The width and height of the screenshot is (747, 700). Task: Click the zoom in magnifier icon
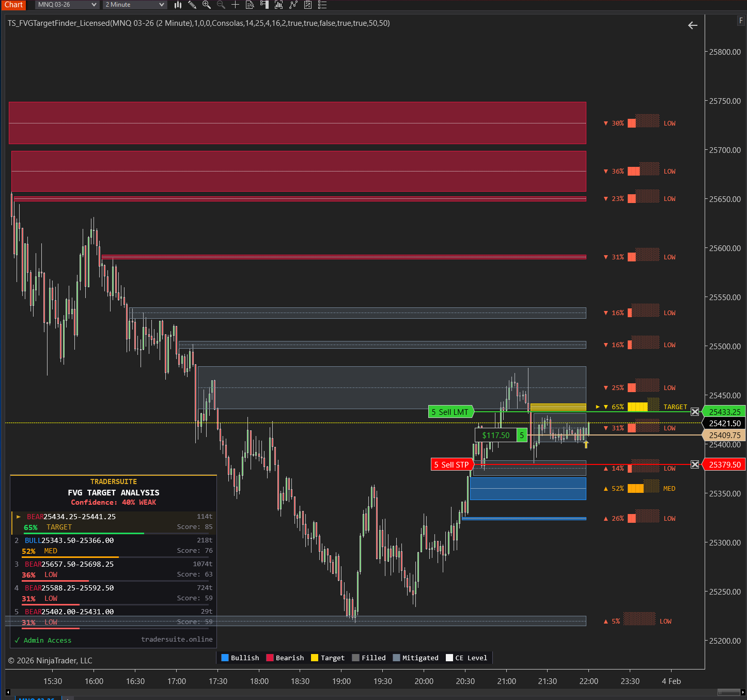pos(207,5)
